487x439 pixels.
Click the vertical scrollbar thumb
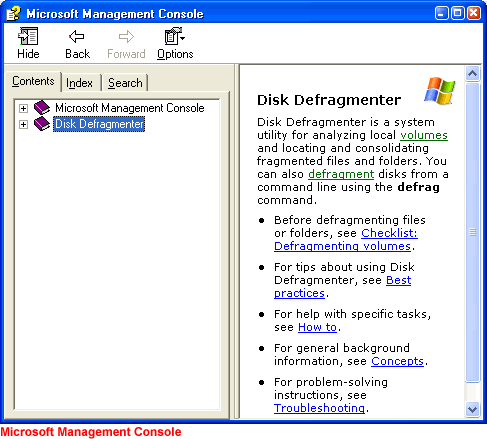click(x=472, y=232)
